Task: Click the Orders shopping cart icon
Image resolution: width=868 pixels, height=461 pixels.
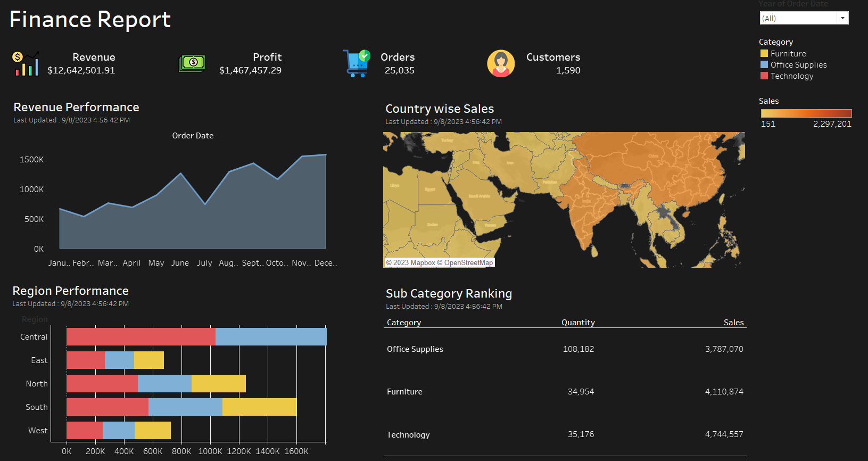Action: pos(356,63)
